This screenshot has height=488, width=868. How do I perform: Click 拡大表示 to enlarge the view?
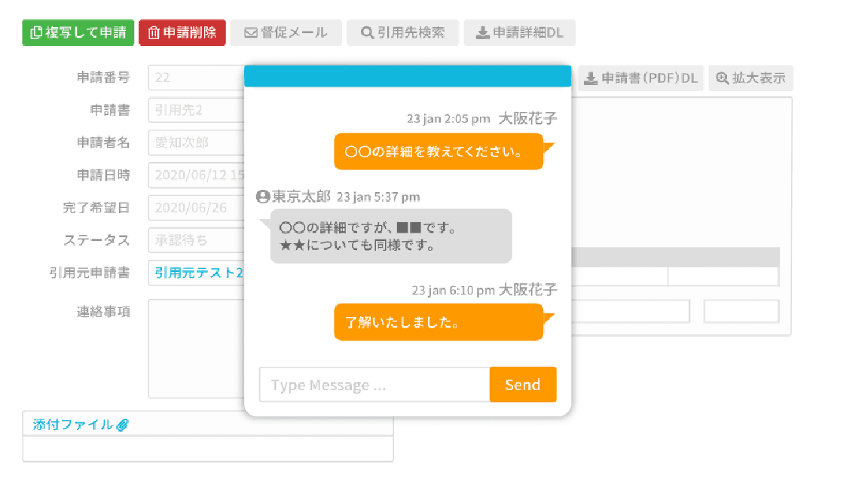point(750,78)
